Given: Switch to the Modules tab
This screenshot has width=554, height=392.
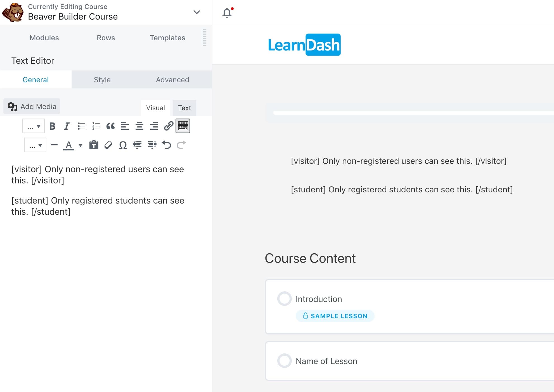Looking at the screenshot, I should [x=44, y=38].
